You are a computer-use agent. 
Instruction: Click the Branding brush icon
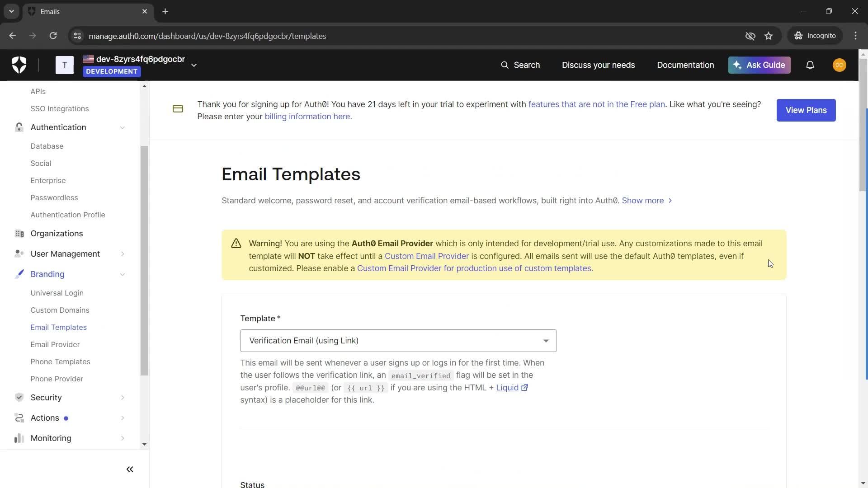point(19,274)
